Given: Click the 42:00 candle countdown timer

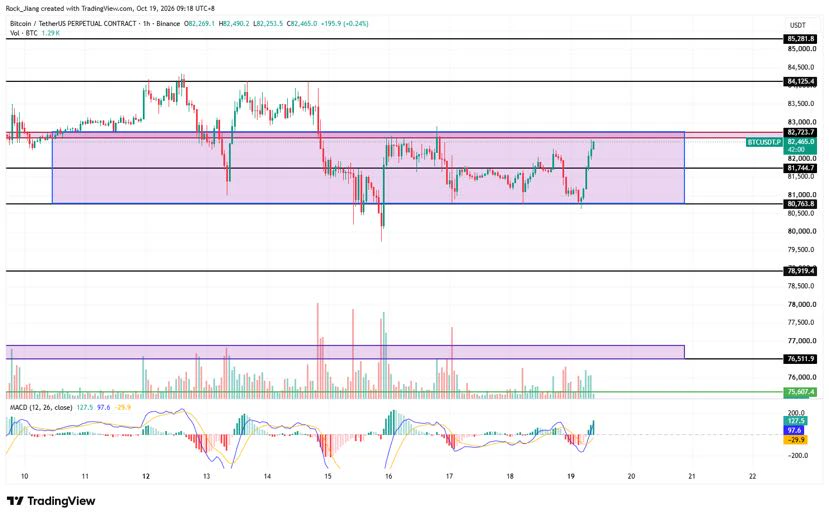Looking at the screenshot, I should tap(796, 150).
